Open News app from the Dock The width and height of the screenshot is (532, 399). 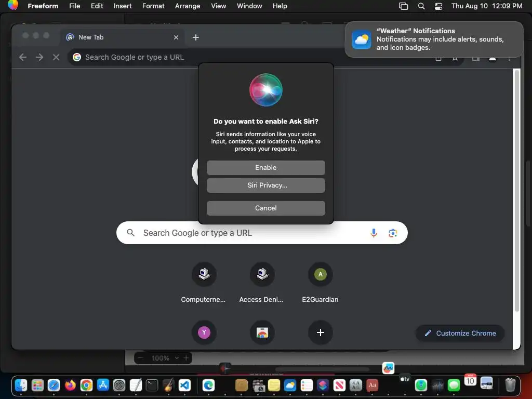[339, 385]
